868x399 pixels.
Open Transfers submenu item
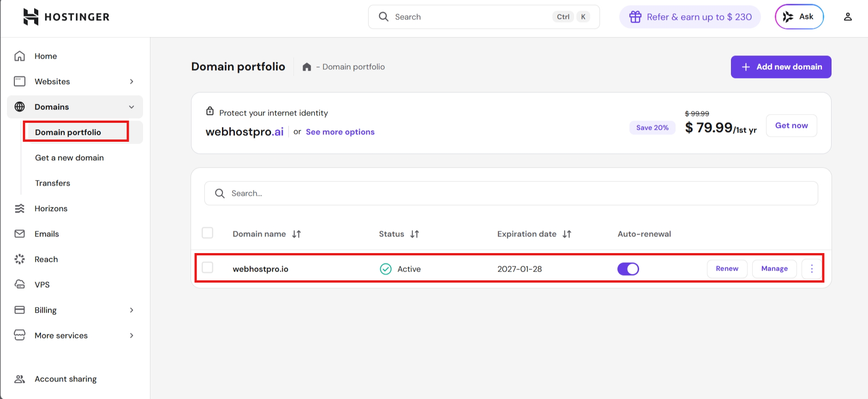53,183
